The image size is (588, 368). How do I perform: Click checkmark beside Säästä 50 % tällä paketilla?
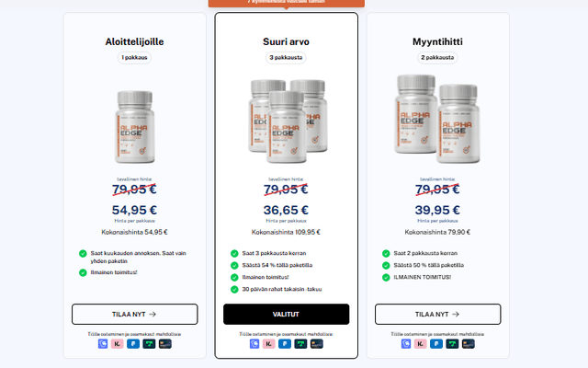point(386,265)
